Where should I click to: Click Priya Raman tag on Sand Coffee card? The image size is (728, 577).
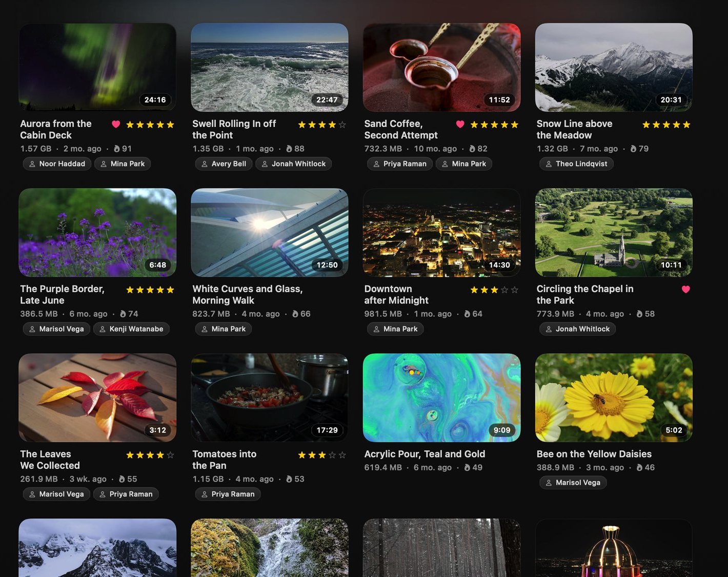[400, 164]
